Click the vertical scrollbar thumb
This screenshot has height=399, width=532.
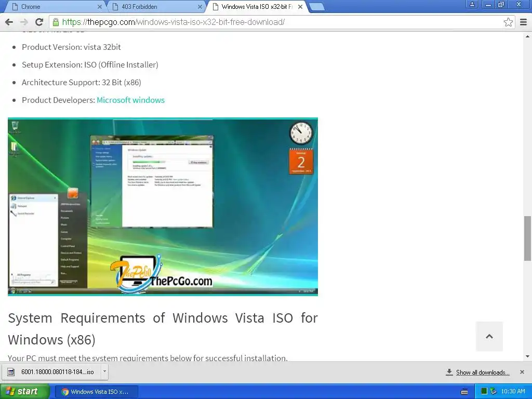point(528,238)
